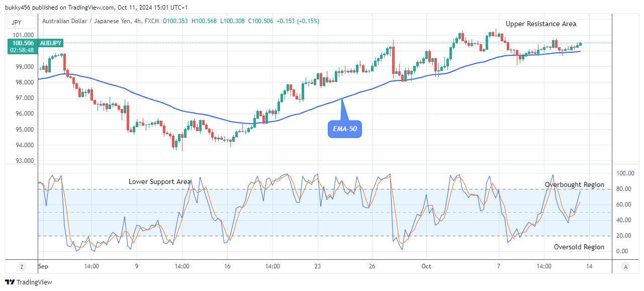Click the 20.00 oscillator axis value
Screen dimensions: 644x291
click(x=624, y=236)
